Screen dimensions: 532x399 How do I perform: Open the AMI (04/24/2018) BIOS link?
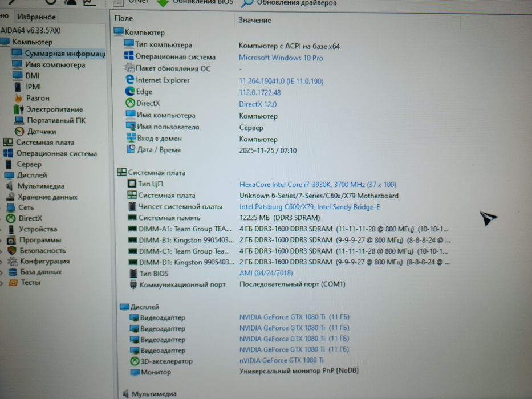click(266, 273)
